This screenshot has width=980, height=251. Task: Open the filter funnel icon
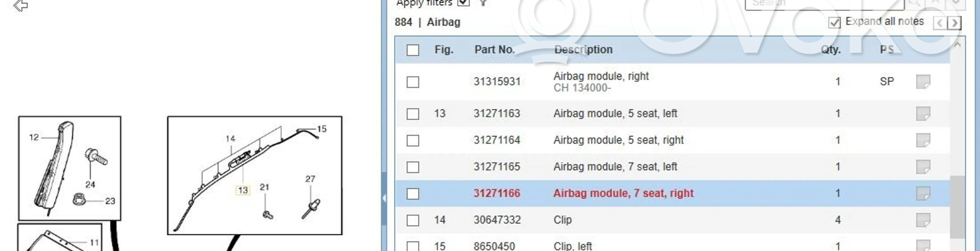(483, 3)
